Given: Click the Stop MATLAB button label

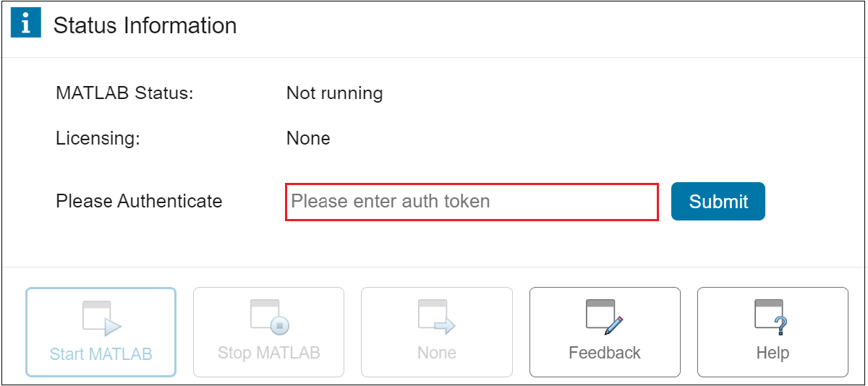Looking at the screenshot, I should [269, 353].
